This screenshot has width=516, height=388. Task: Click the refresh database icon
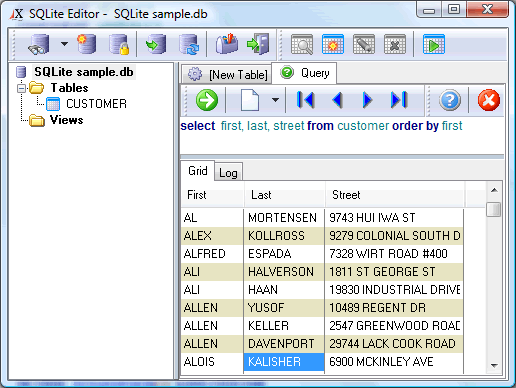point(189,44)
